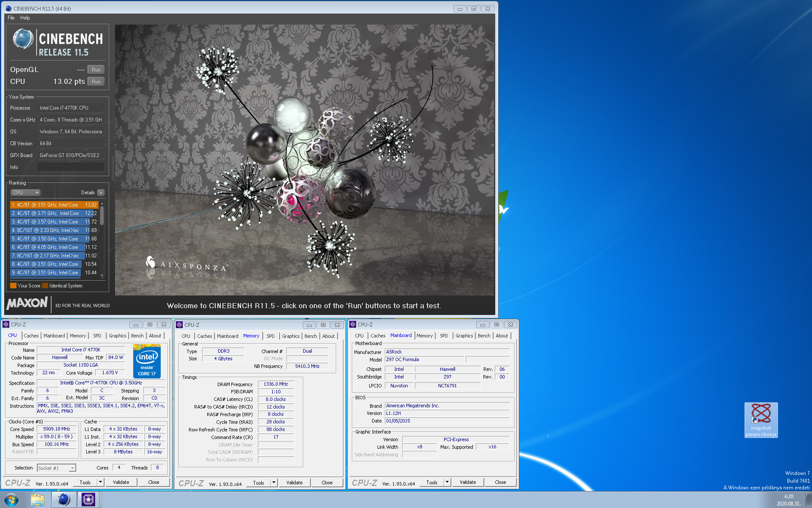The height and width of the screenshot is (508, 812).
Task: Open the File menu in Cinebench
Action: tap(11, 18)
